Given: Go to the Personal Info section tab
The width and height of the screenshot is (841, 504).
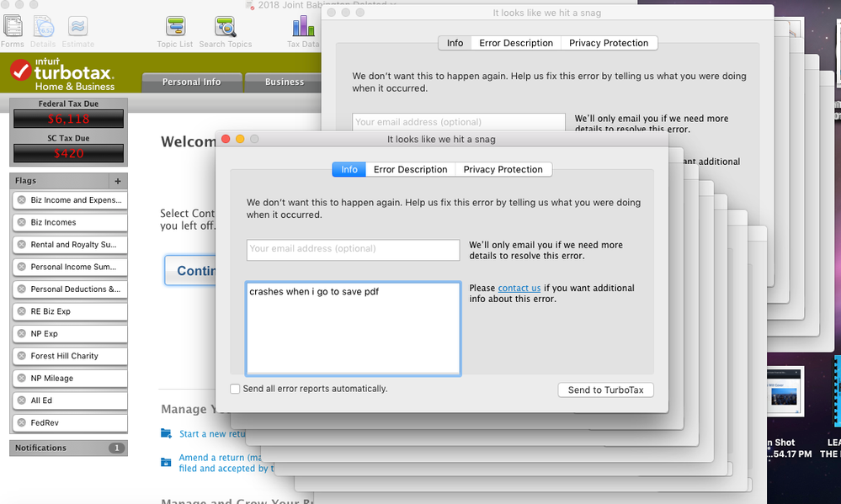Looking at the screenshot, I should (191, 82).
